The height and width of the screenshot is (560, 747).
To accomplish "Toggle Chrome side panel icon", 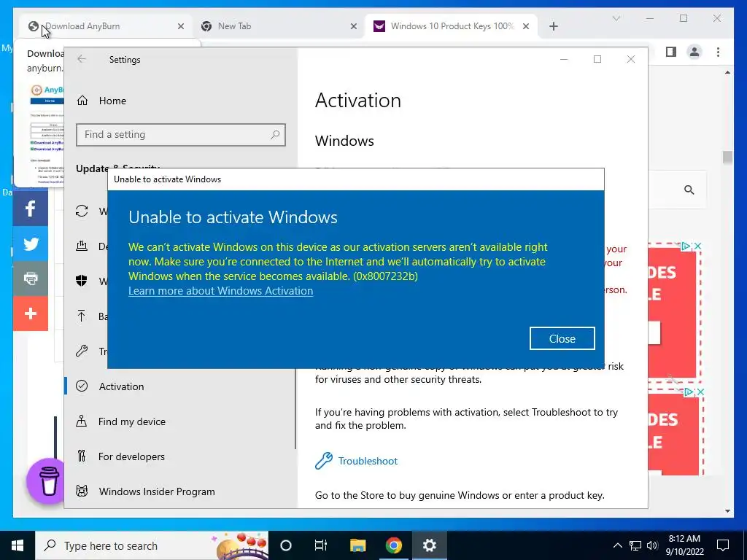I will pos(671,52).
